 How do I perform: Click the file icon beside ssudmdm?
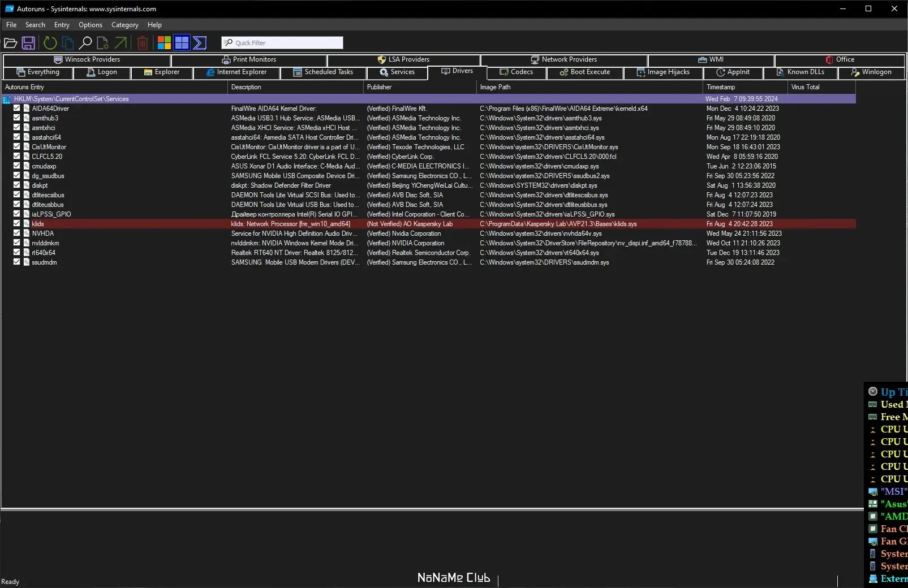[26, 262]
